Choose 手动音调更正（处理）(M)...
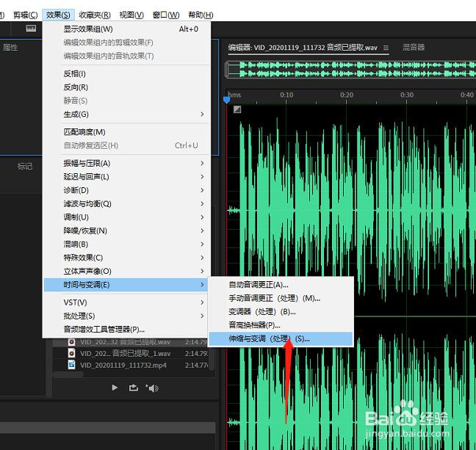 click(x=281, y=298)
